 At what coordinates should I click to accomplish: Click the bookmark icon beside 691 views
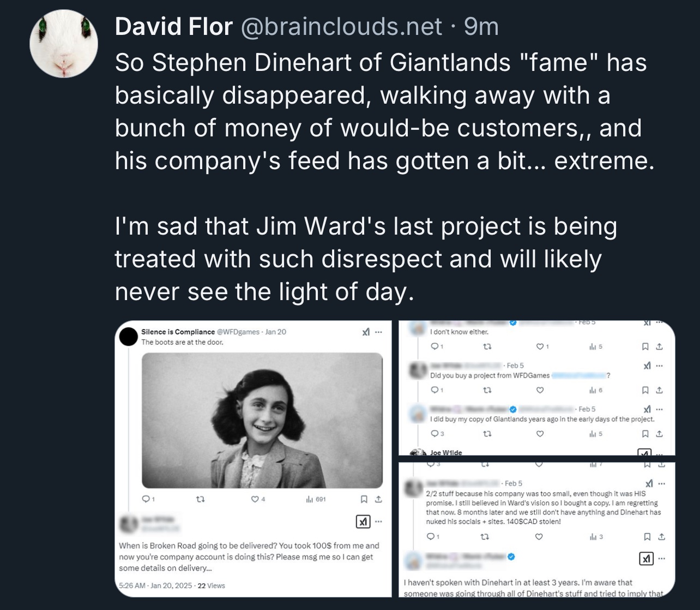click(364, 499)
